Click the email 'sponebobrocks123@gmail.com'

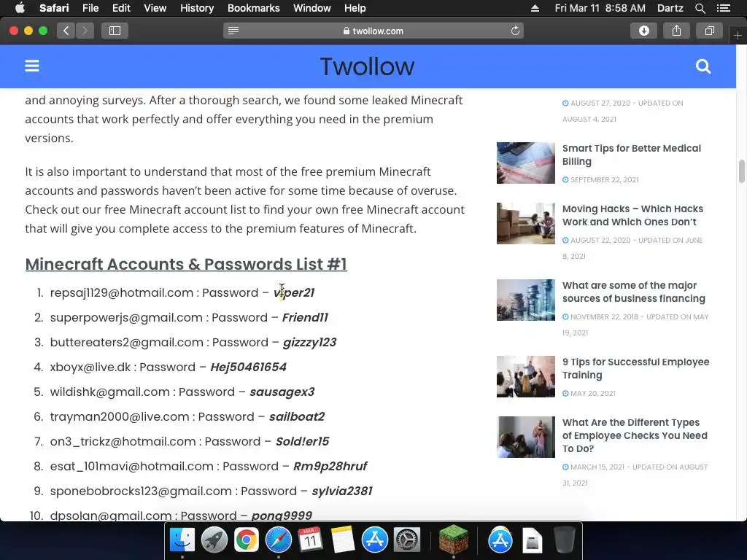click(141, 491)
